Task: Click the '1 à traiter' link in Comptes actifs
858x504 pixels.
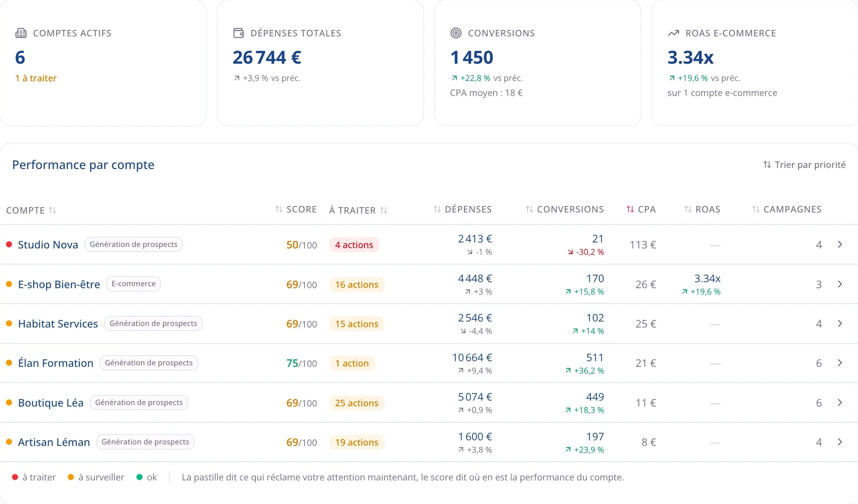Action: 36,78
